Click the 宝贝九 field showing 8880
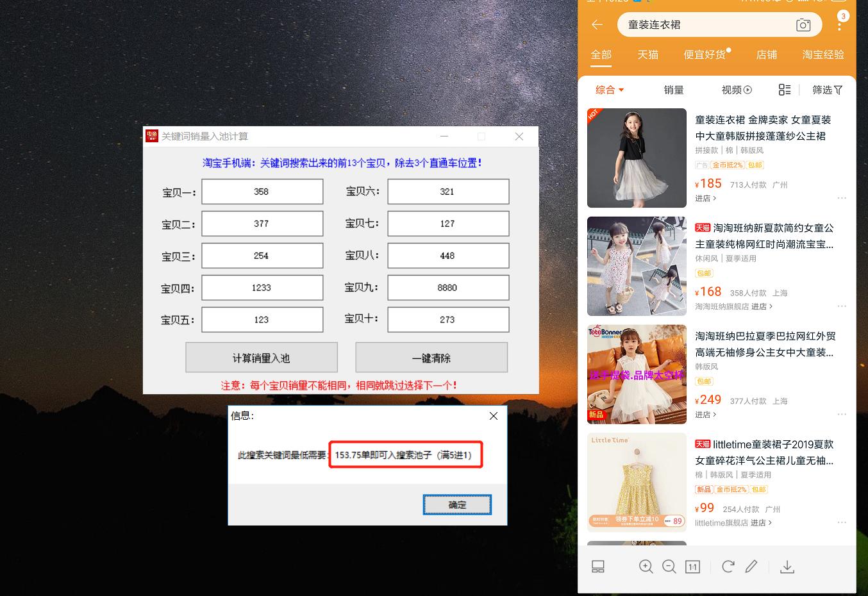 (x=448, y=288)
